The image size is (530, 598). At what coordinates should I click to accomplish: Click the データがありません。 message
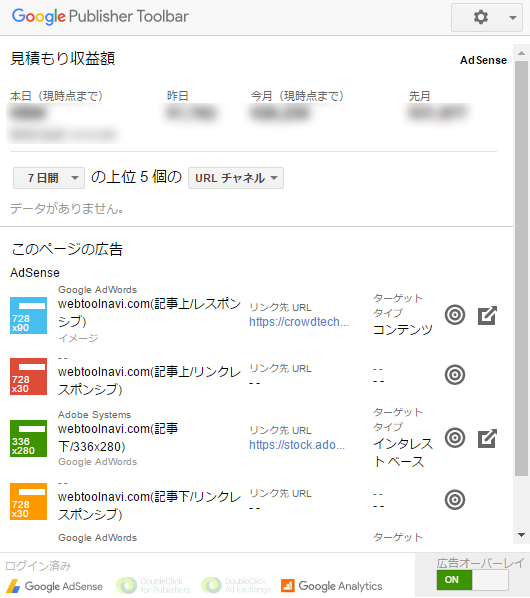pos(67,209)
